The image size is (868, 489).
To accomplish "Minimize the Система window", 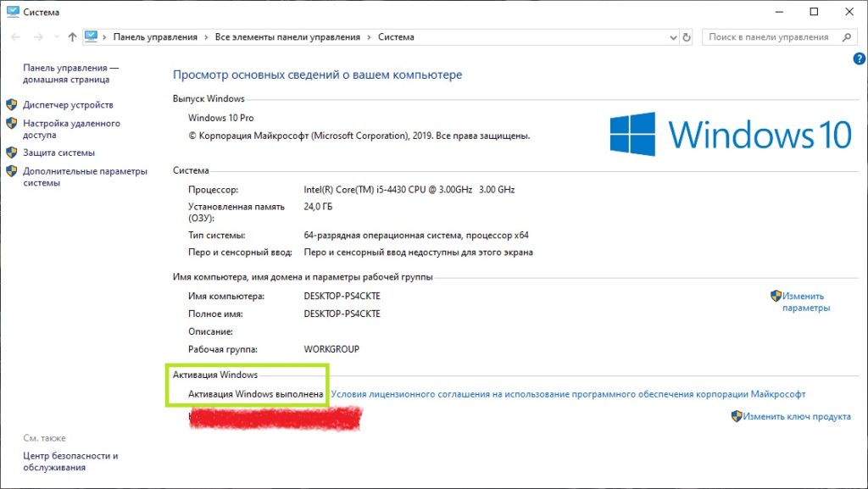I will pyautogui.click(x=779, y=12).
